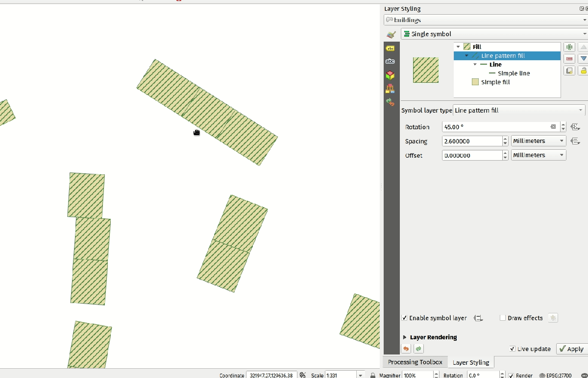Switch to the Processing Toolbox tab

[415, 362]
